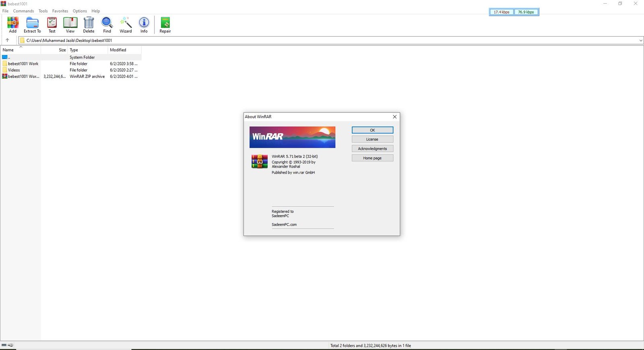Screen dimensions: 644x350
Task: Click the WinRAR app icon in title bar
Action: [3, 4]
